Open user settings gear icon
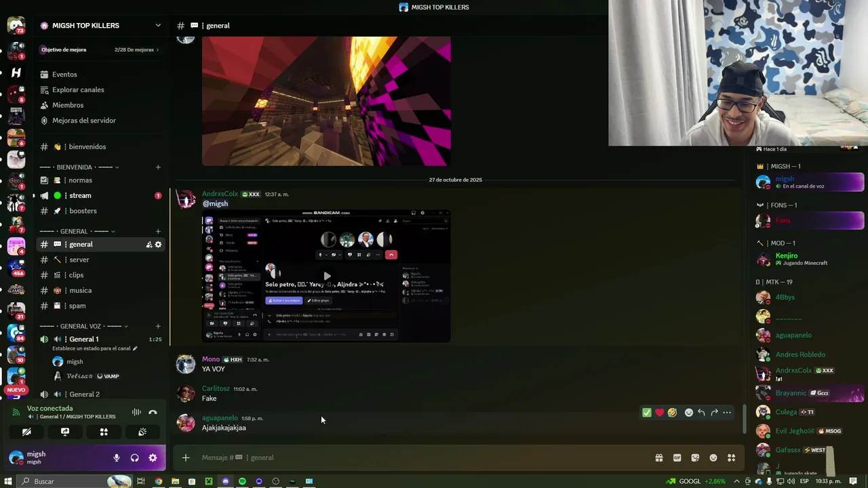This screenshot has width=868, height=488. click(x=153, y=457)
